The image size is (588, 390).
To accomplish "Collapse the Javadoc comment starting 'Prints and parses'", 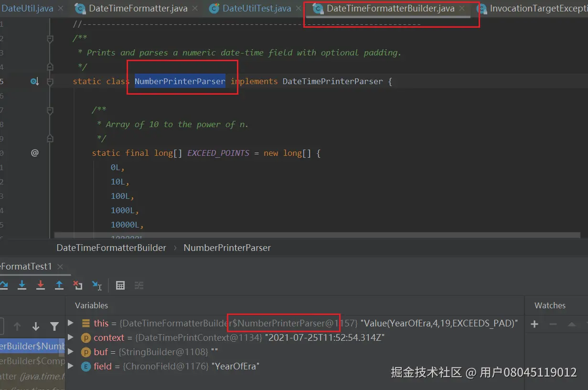I will pos(50,39).
